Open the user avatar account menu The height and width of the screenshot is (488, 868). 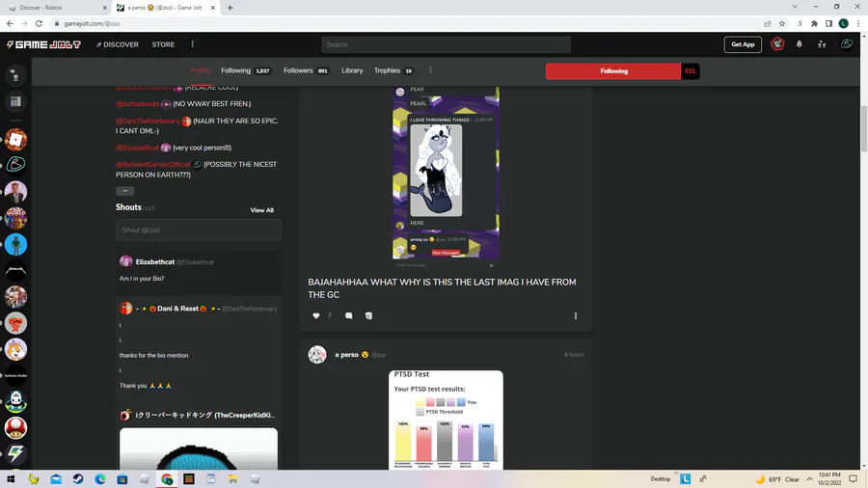[x=847, y=43]
